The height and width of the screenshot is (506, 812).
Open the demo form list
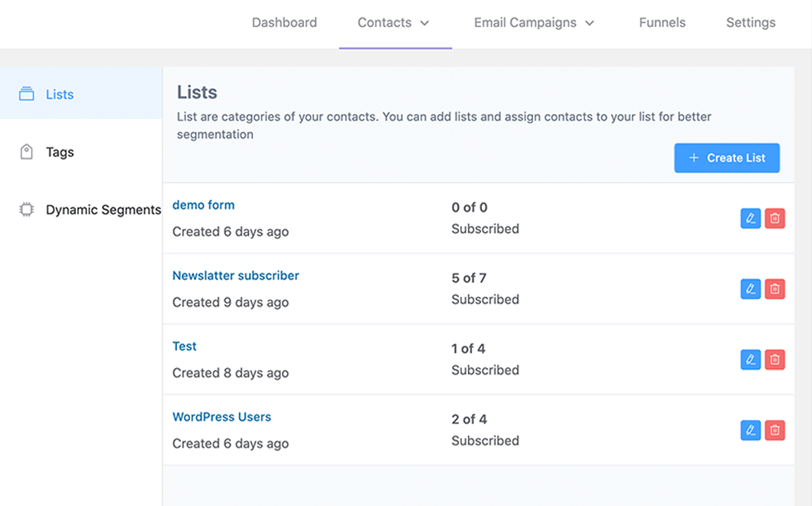[203, 205]
